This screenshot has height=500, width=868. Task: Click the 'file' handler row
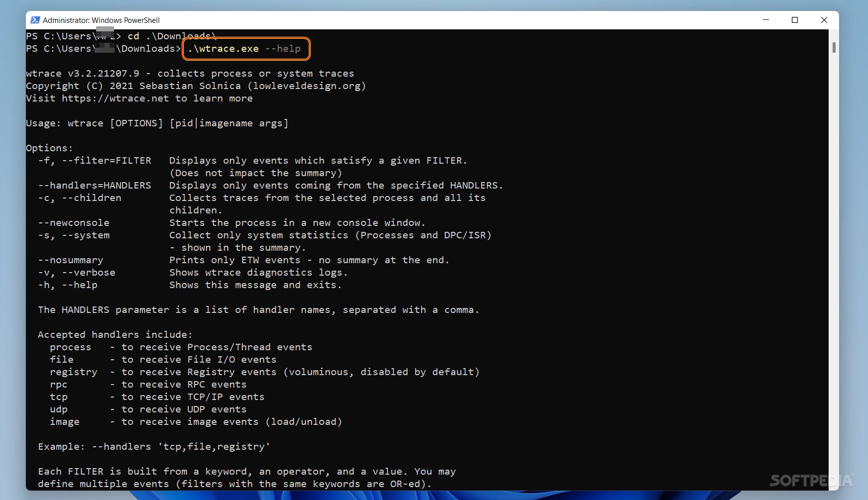pyautogui.click(x=163, y=360)
